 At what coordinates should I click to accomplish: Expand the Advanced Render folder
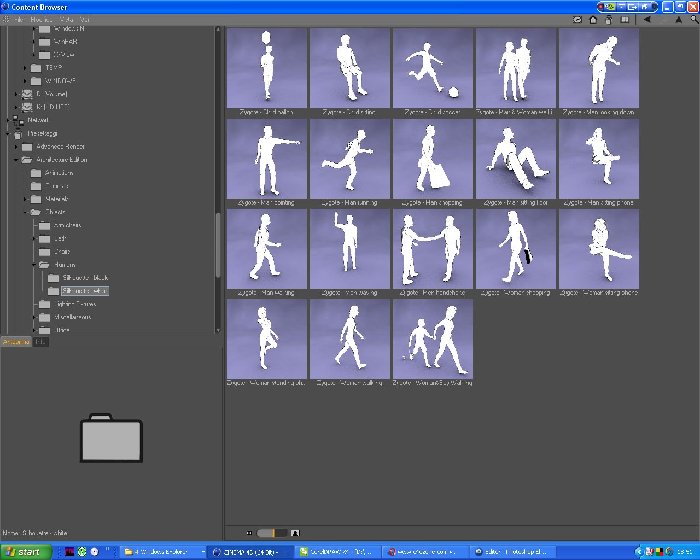(x=16, y=146)
